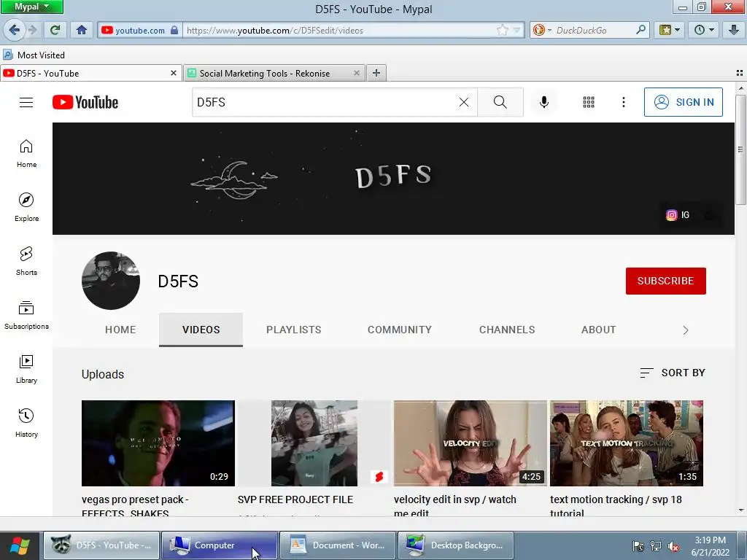Go back with browser back arrow
Screen dimensions: 747x560
[x=14, y=30]
